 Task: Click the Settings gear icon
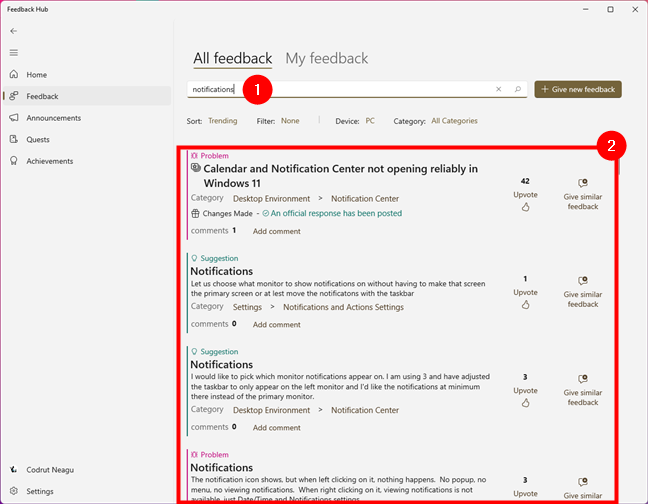[x=14, y=491]
